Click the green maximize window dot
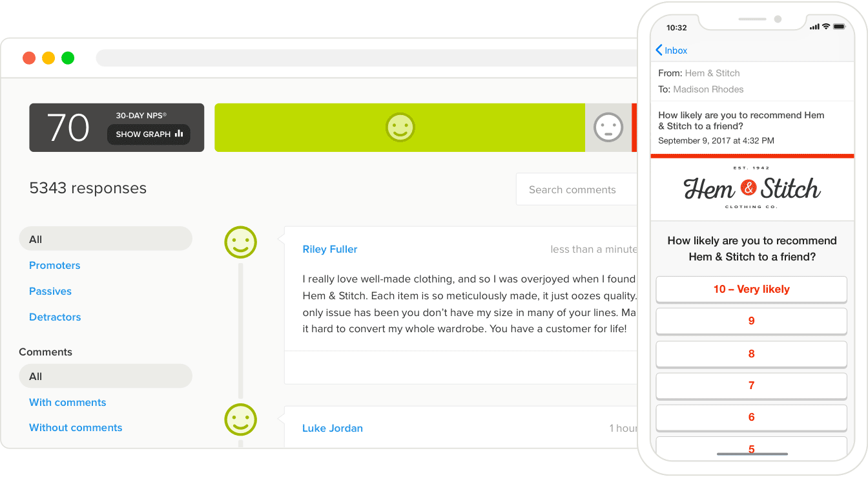 point(68,58)
